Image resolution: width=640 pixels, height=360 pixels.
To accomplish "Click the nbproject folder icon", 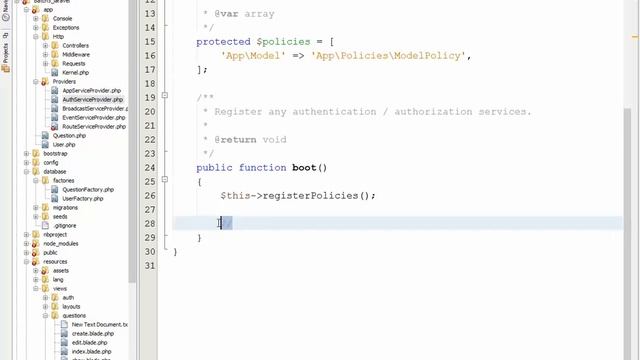I will pyautogui.click(x=36, y=235).
